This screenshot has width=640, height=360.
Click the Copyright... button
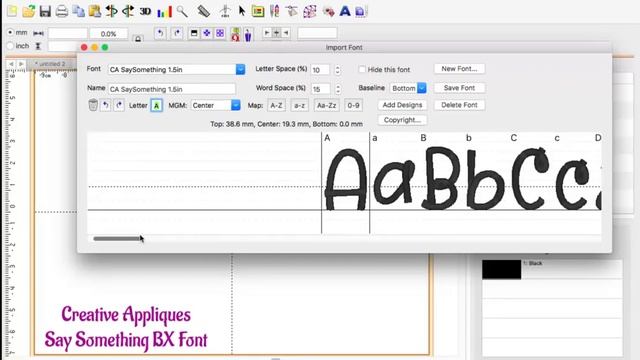[x=402, y=120]
